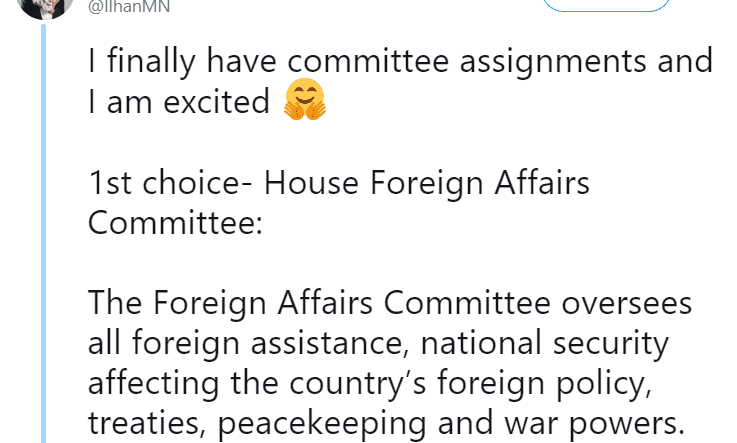
Task: Click the phrase "foreign policy,"
Action: pos(545,385)
